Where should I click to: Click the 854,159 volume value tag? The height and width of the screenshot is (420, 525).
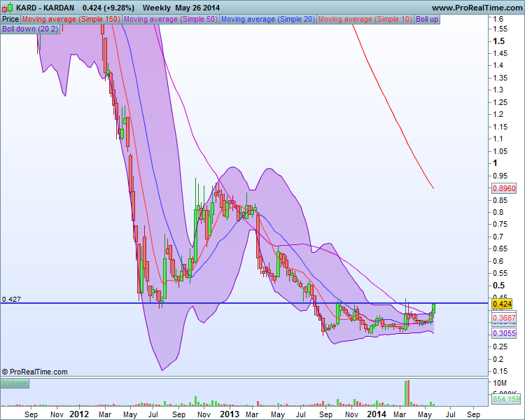(506, 399)
